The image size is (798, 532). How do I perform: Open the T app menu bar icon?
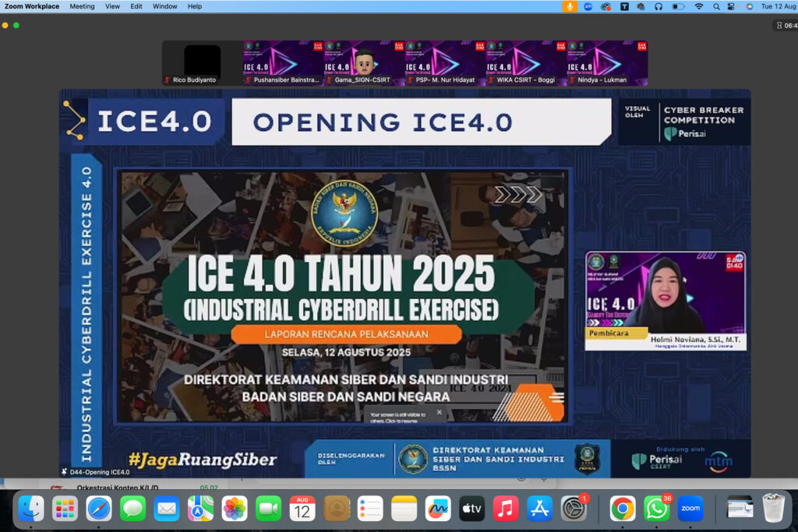pos(624,6)
